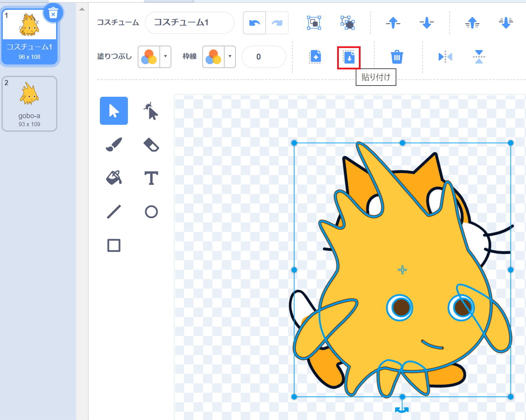Open the fill color dropdown
526x420 pixels.
pos(164,57)
